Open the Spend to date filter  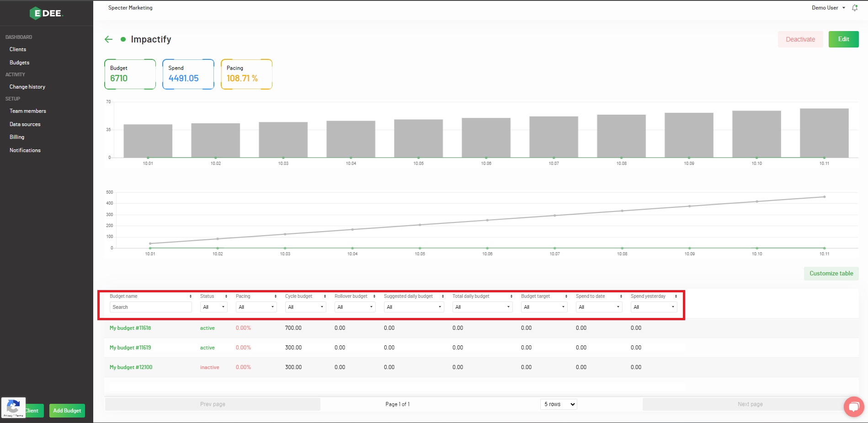[x=599, y=307]
